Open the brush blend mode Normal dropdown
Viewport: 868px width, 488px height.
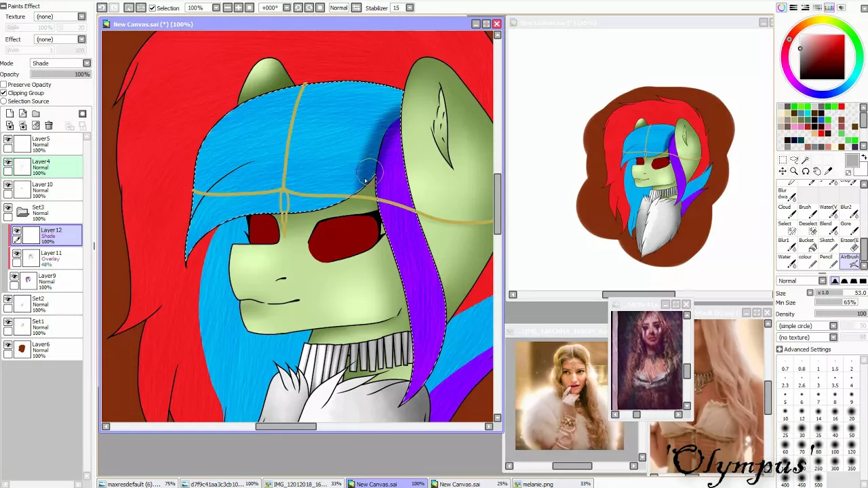tap(802, 281)
